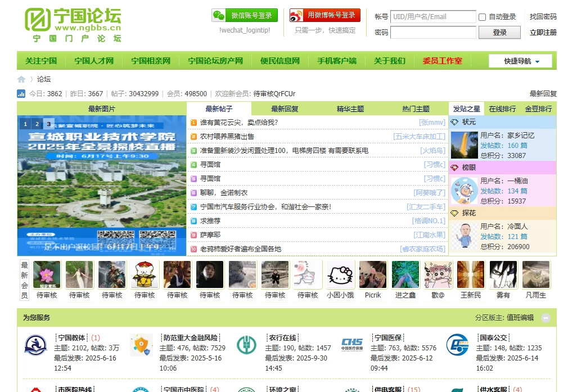The image size is (568, 392).
Task: Click the 立即注册 link
Action: [x=543, y=33]
